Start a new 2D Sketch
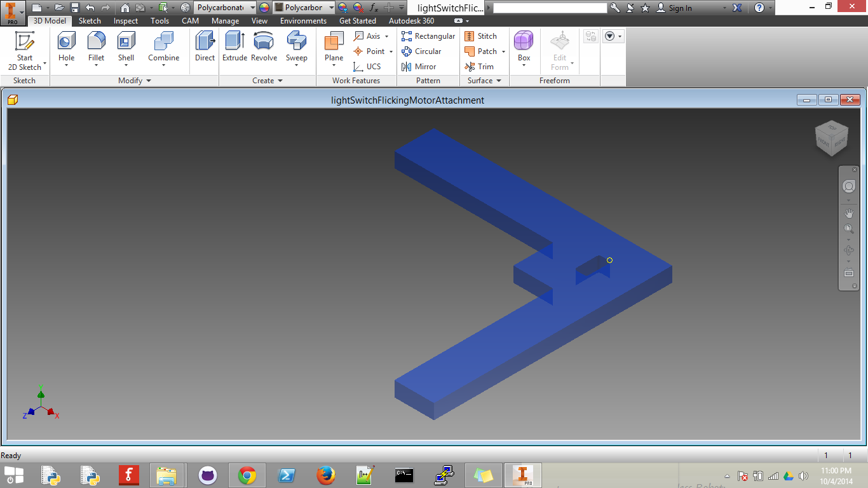Screen dimensions: 868x488 (25, 51)
